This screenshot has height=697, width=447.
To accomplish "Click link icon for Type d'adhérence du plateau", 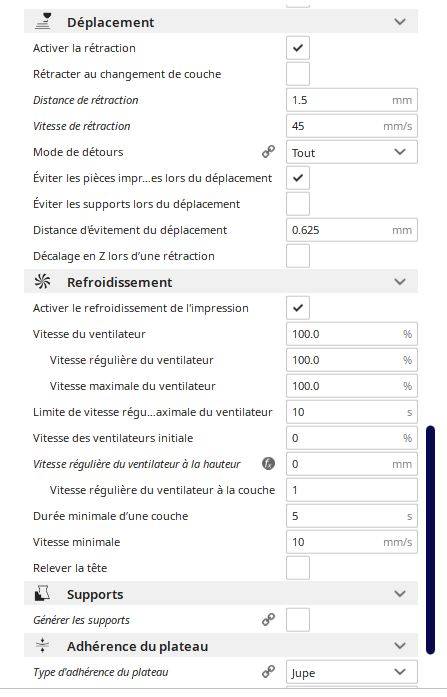I will (x=268, y=672).
